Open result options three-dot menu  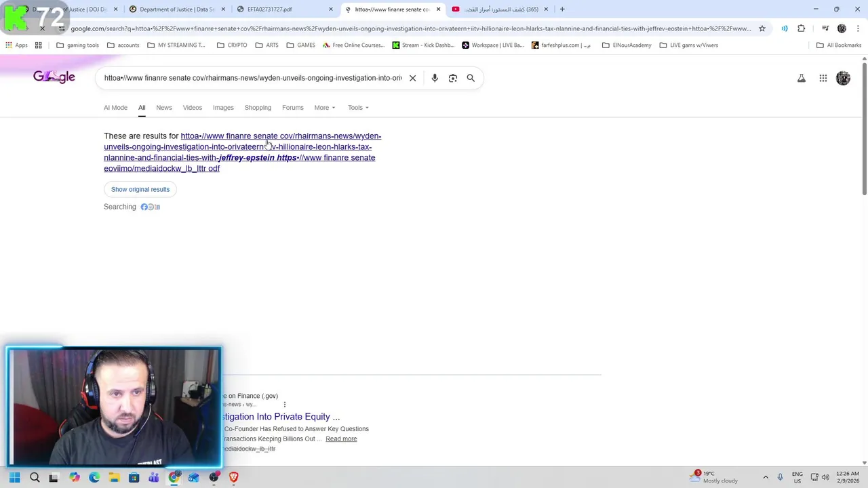284,405
